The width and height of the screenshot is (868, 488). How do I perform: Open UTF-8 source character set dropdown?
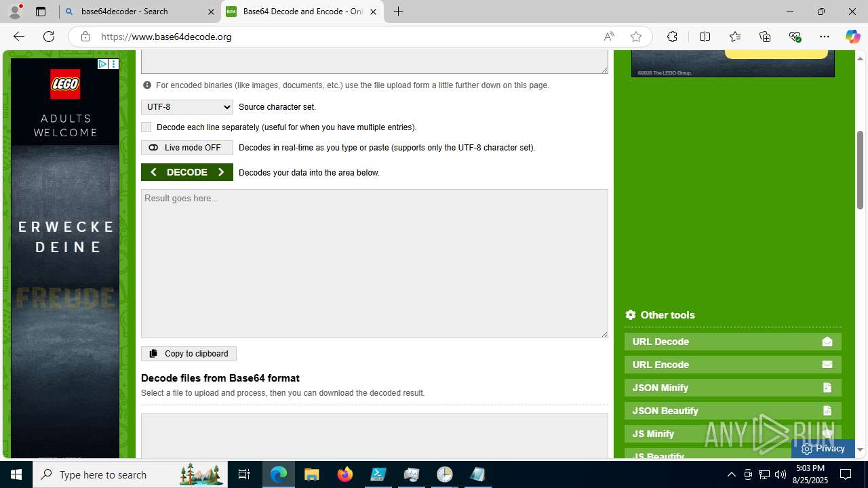pos(187,107)
